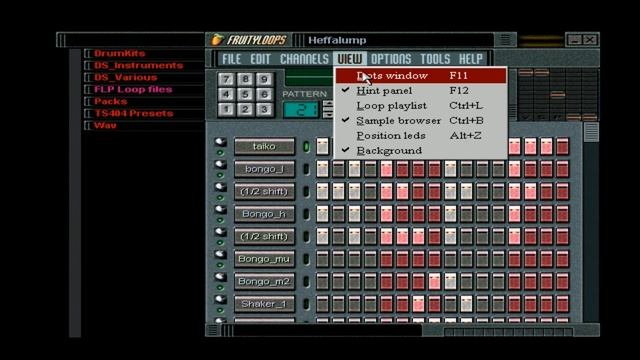This screenshot has width=640, height=360.
Task: Select the taiko channel button
Action: [264, 146]
